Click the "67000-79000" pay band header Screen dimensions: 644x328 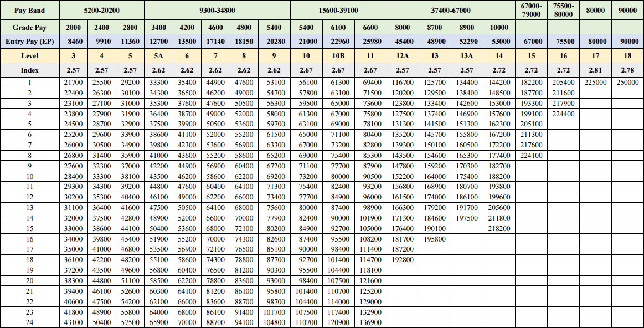click(531, 11)
